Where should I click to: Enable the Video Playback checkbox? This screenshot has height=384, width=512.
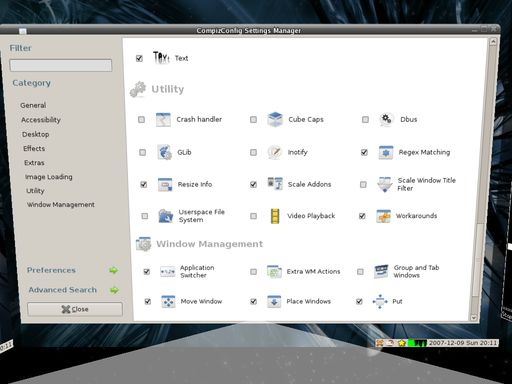[253, 216]
